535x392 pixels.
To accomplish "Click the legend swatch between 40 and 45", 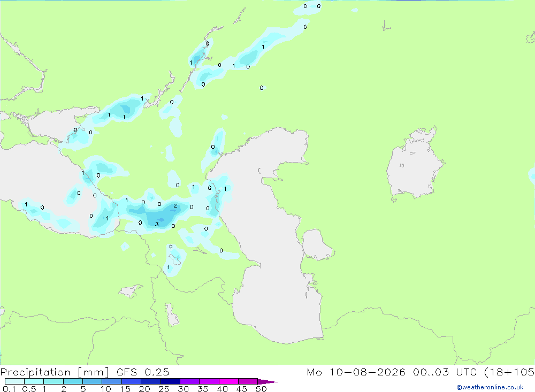I will click(x=228, y=381).
